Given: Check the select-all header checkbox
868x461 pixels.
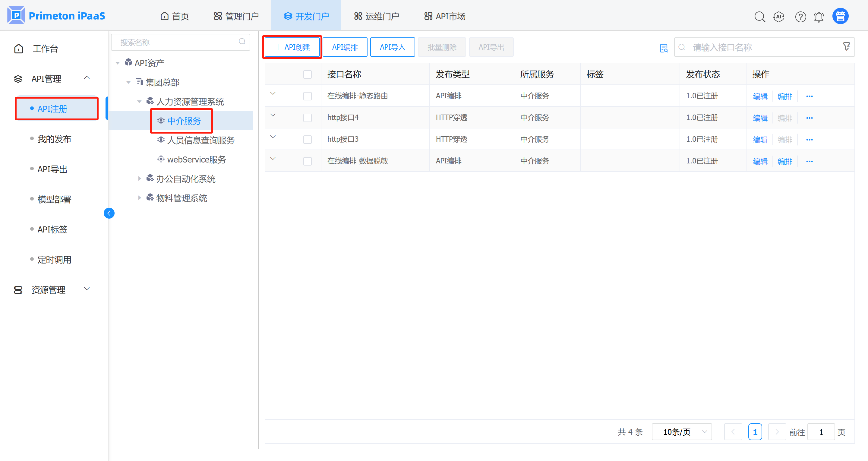Looking at the screenshot, I should (x=307, y=74).
